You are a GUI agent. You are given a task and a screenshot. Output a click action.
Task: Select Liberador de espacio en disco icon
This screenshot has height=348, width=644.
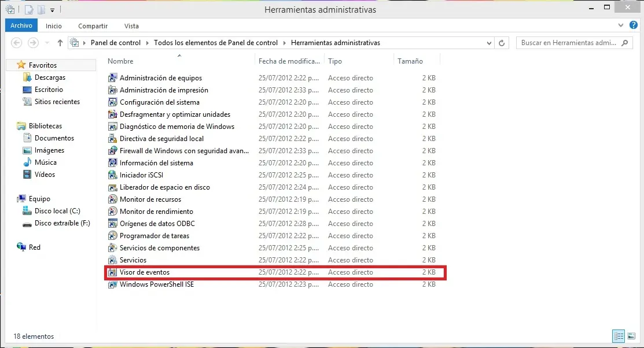click(112, 187)
